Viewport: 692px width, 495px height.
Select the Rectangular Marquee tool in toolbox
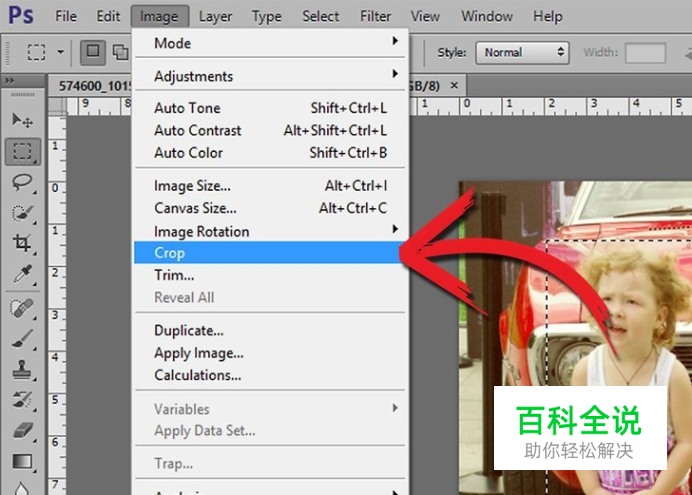[x=22, y=151]
